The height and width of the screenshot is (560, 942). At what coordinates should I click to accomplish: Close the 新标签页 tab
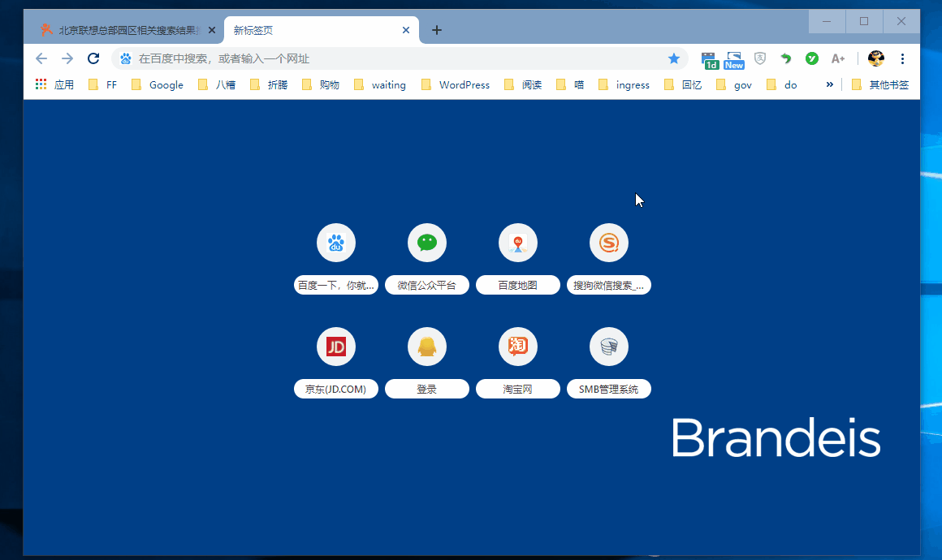tap(406, 30)
